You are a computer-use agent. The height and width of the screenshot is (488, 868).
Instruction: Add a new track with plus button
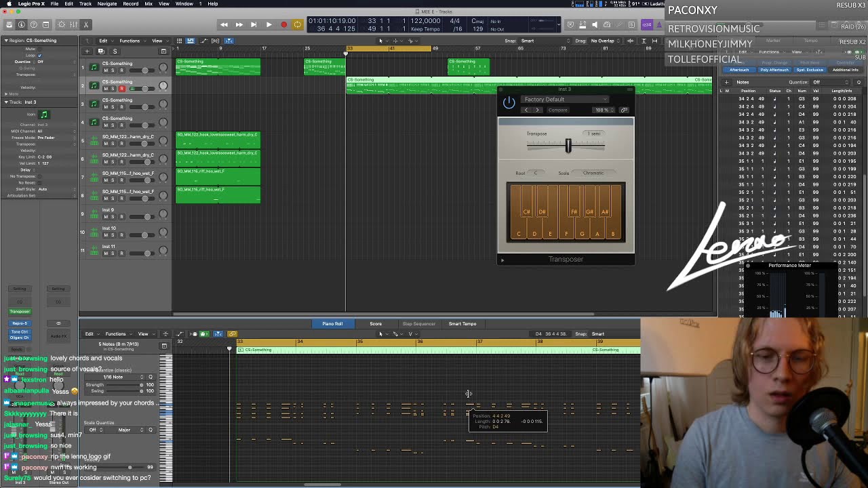(x=87, y=52)
